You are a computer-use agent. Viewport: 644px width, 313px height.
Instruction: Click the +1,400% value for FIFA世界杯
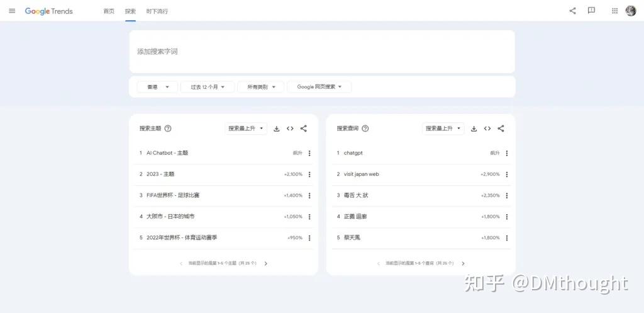(293, 195)
